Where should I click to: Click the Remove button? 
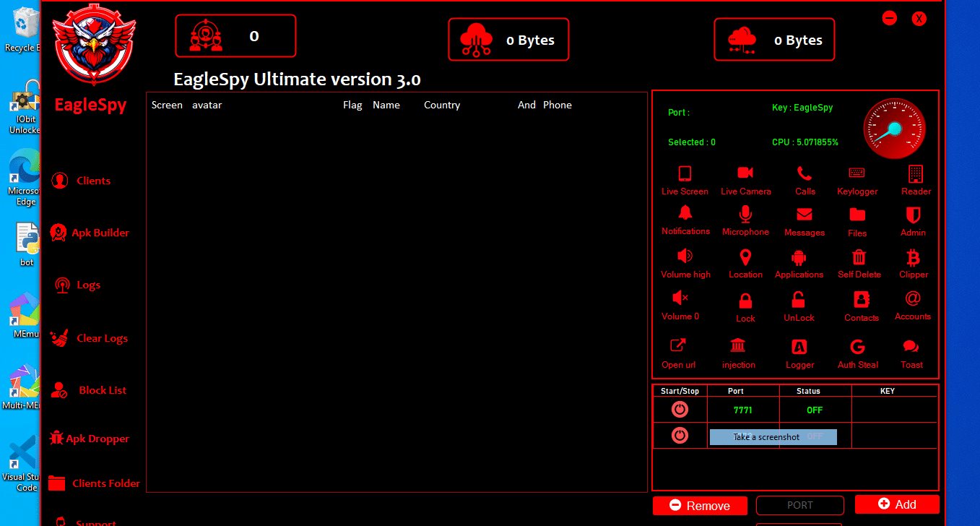coord(699,505)
